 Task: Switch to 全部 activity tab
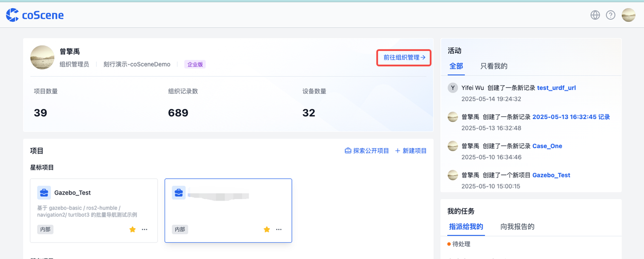click(x=456, y=66)
